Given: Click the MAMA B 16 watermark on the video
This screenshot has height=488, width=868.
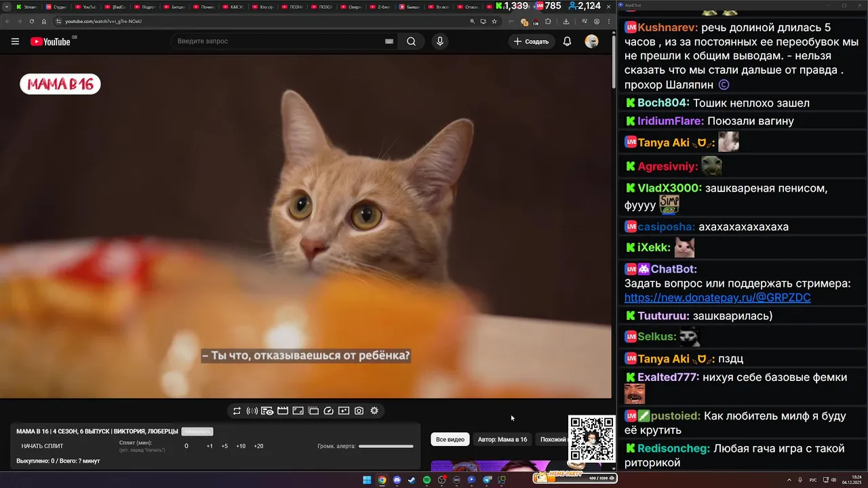Looking at the screenshot, I should (60, 85).
